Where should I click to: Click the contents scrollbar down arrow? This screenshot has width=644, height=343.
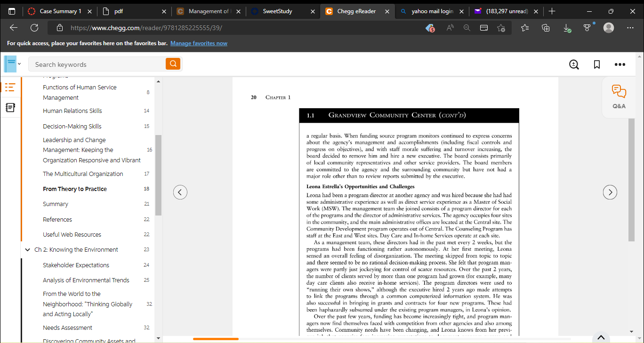[x=158, y=338]
